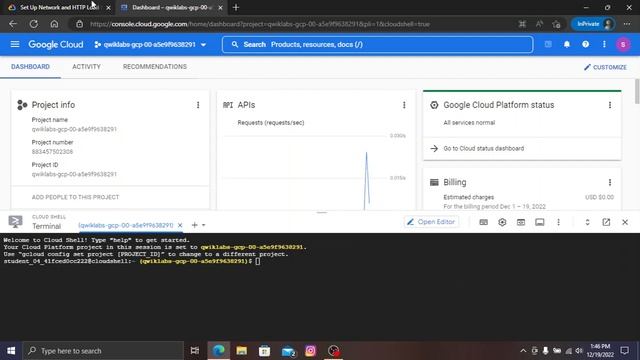The height and width of the screenshot is (360, 640).
Task: Show hidden system tray icons
Action: click(523, 351)
